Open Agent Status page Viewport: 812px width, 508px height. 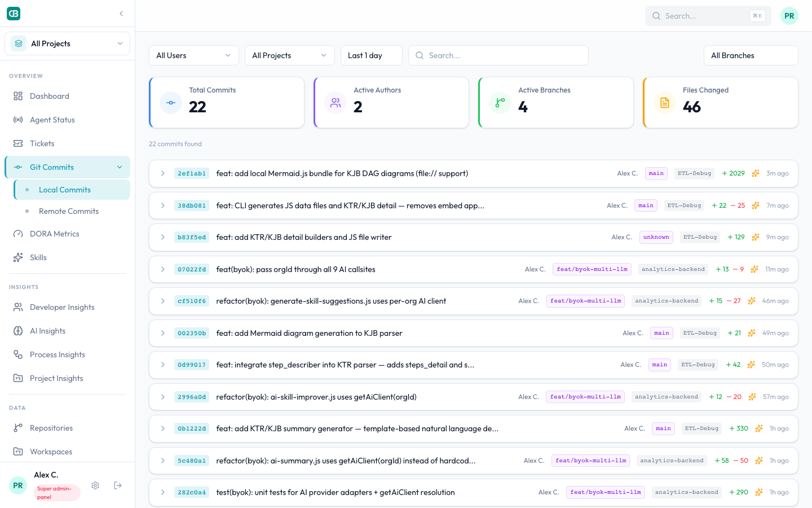(67, 120)
